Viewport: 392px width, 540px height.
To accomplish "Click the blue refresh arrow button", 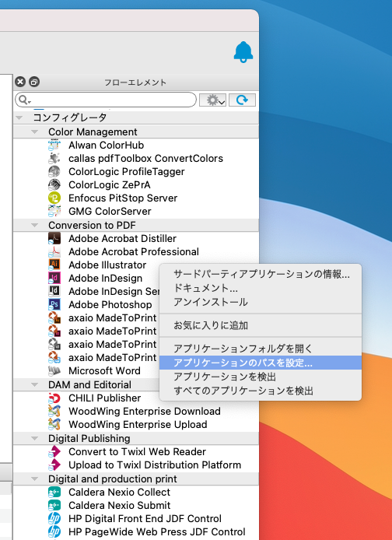I will (x=243, y=100).
